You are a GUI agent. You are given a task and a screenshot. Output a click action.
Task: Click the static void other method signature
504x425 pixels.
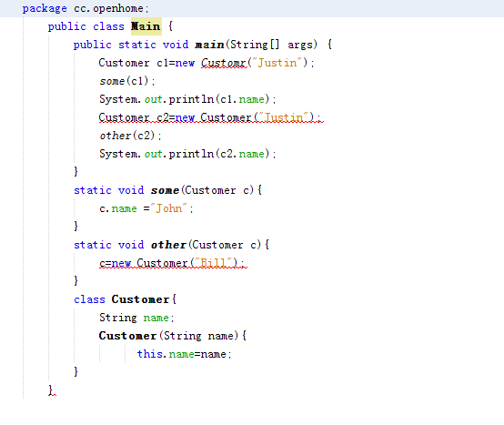(x=172, y=245)
